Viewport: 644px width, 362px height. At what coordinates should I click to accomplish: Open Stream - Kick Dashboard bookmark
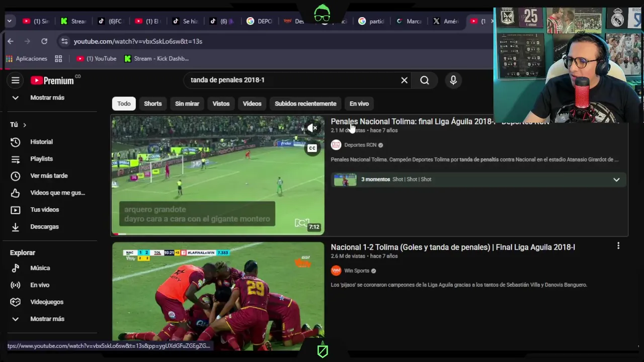tap(156, 59)
